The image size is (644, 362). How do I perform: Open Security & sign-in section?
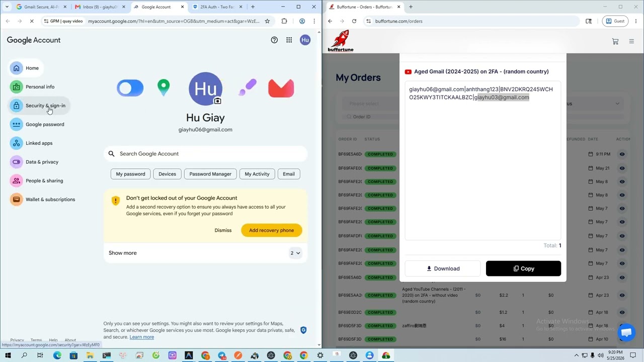[39, 106]
